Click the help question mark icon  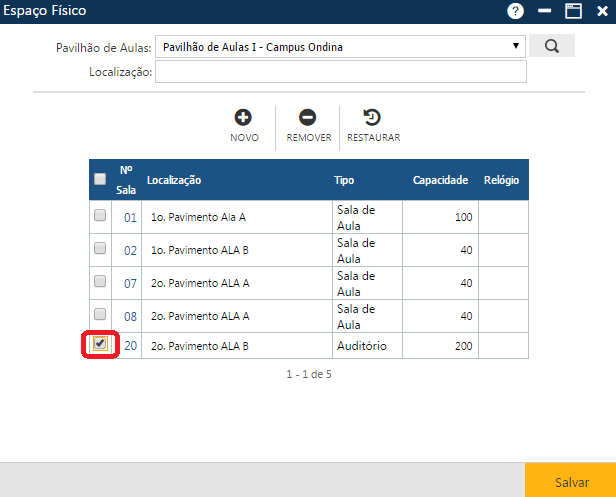[516, 11]
